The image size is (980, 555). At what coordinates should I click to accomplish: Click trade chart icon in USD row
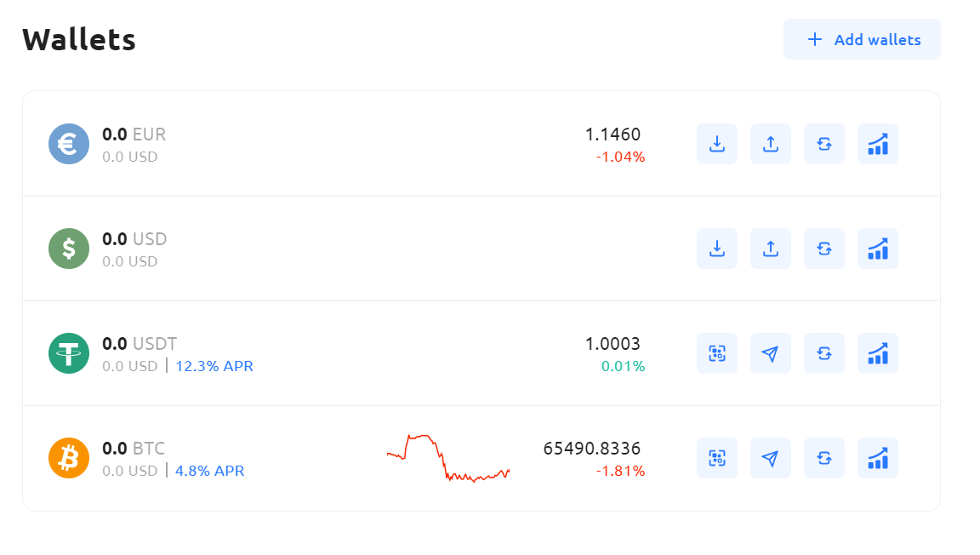[x=878, y=249]
